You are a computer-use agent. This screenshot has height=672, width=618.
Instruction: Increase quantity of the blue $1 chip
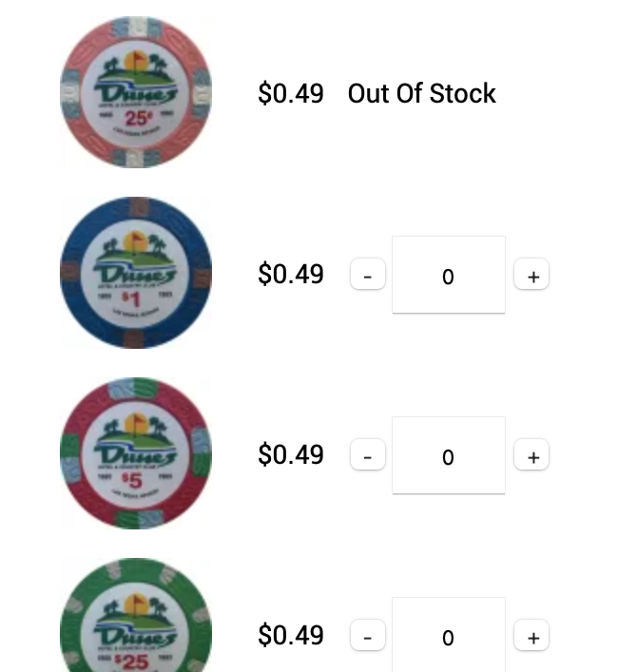[x=532, y=276]
